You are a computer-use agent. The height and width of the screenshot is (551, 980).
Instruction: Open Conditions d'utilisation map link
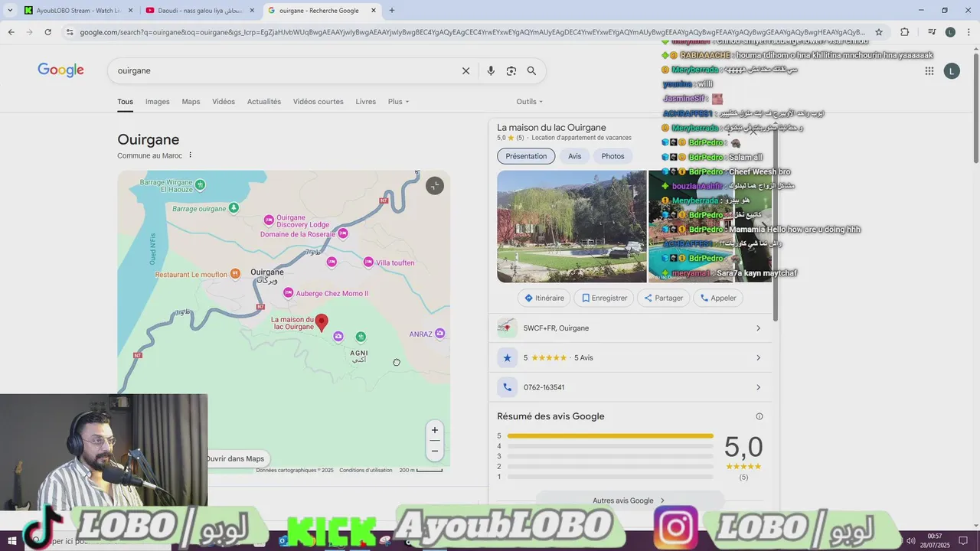[366, 471]
